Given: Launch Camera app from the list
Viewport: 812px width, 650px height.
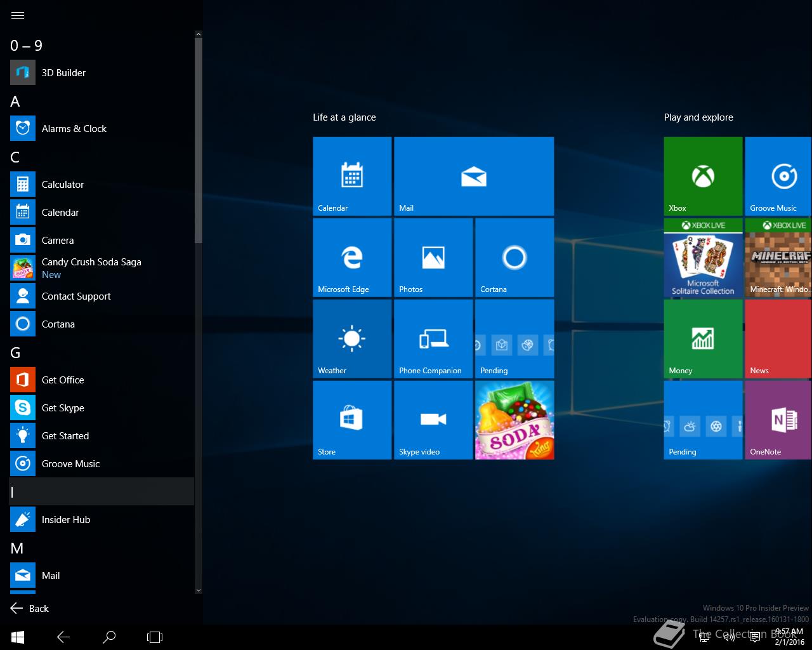Looking at the screenshot, I should click(x=101, y=240).
